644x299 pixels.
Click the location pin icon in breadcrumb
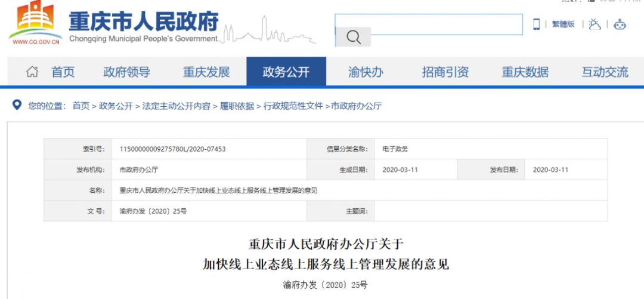tap(17, 106)
